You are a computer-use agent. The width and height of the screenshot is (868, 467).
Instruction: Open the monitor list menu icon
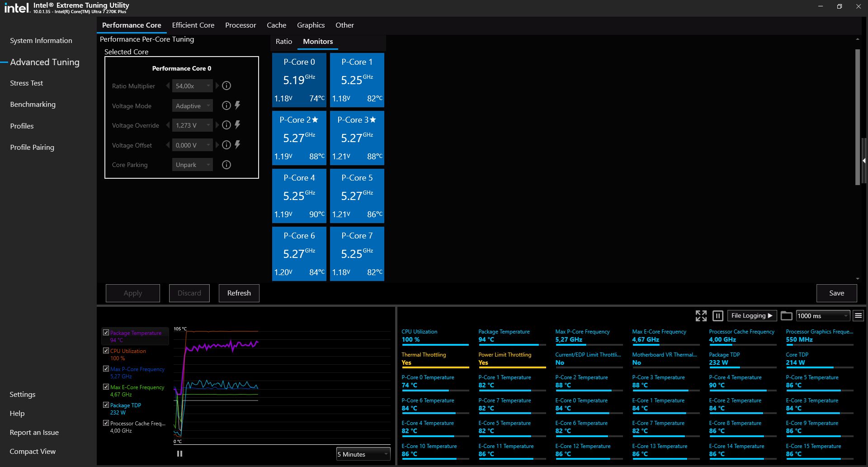coord(859,316)
